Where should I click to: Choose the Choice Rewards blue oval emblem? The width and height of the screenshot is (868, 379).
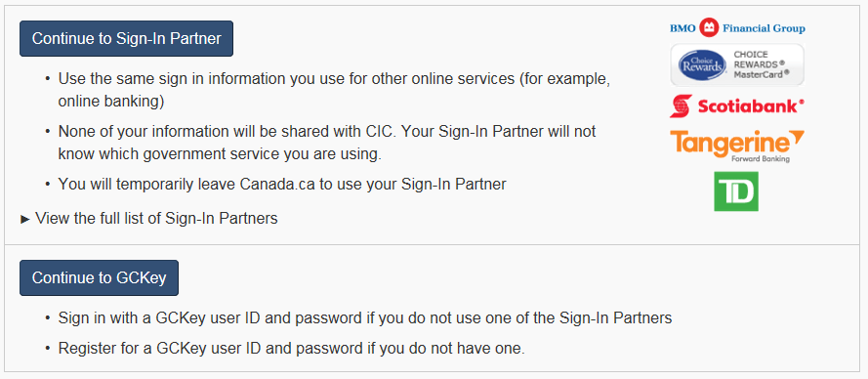point(702,65)
